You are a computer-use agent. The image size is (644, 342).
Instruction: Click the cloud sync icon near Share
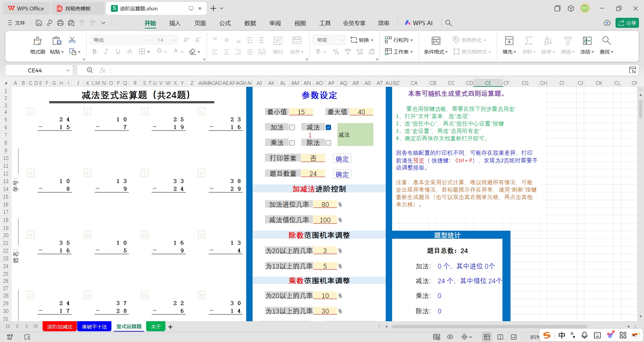(x=607, y=23)
